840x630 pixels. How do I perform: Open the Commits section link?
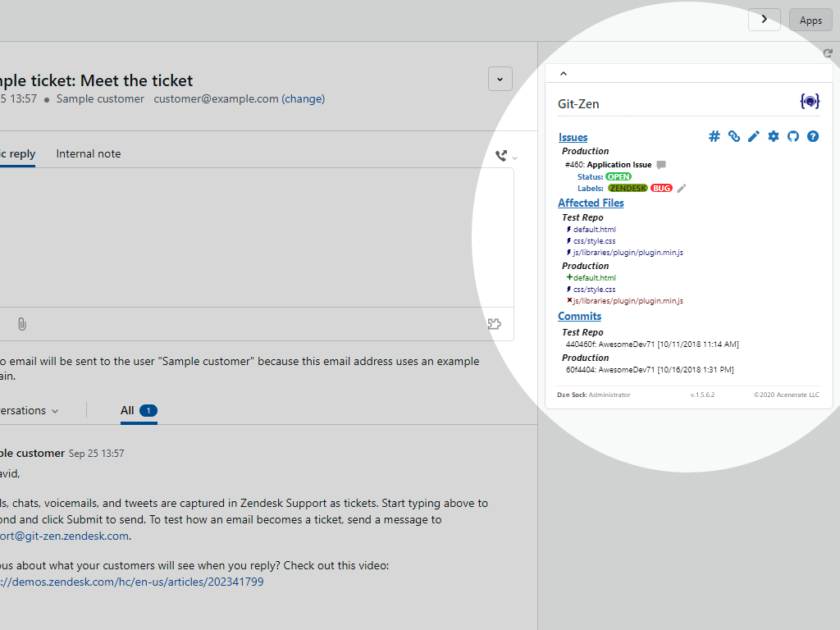click(x=579, y=316)
